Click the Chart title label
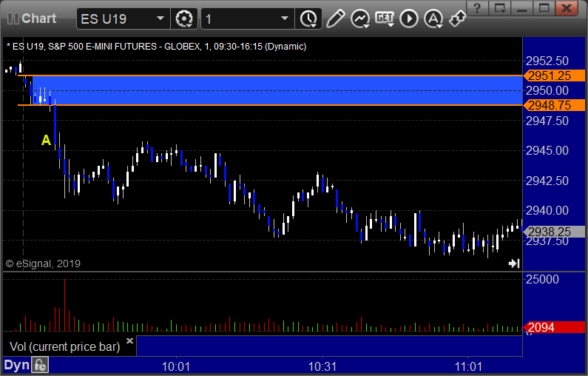The width and height of the screenshot is (588, 376). [38, 19]
